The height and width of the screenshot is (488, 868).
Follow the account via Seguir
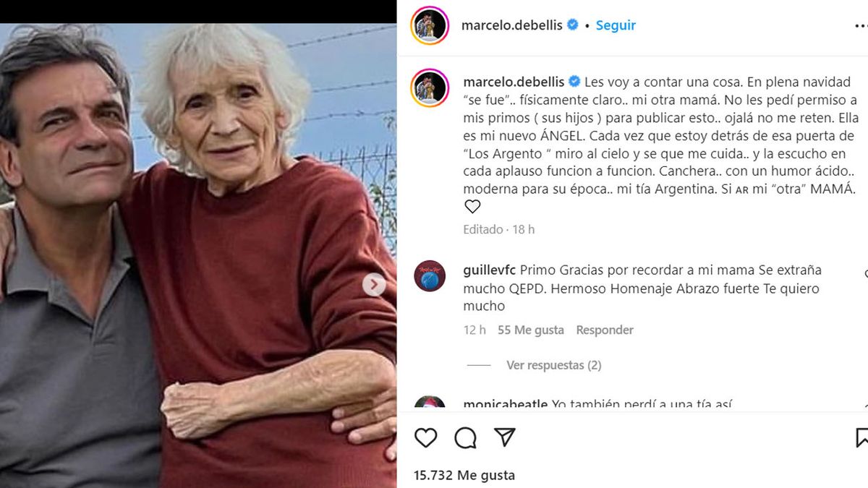616,25
